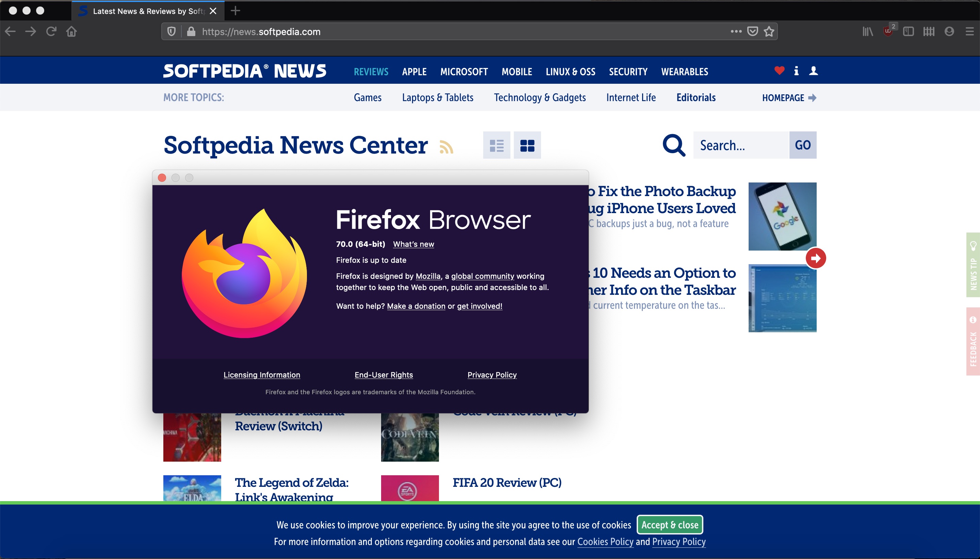Expand the MORE TOPICS dropdown section
The width and height of the screenshot is (980, 559).
(x=194, y=97)
